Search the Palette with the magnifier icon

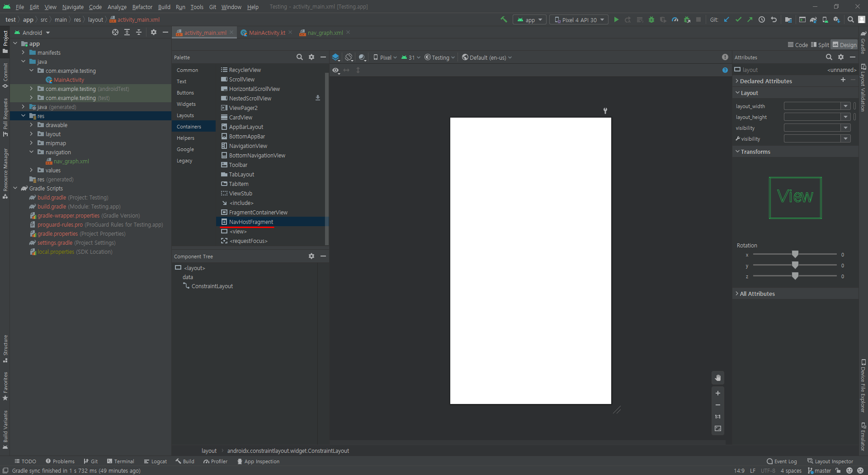click(x=299, y=57)
